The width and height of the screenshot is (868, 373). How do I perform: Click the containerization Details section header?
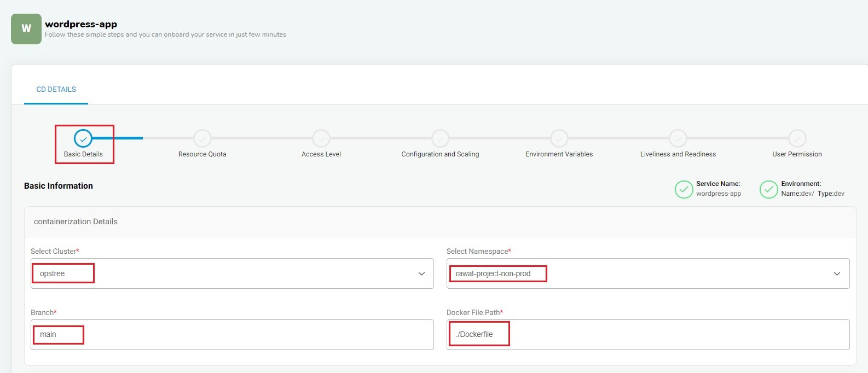(76, 222)
